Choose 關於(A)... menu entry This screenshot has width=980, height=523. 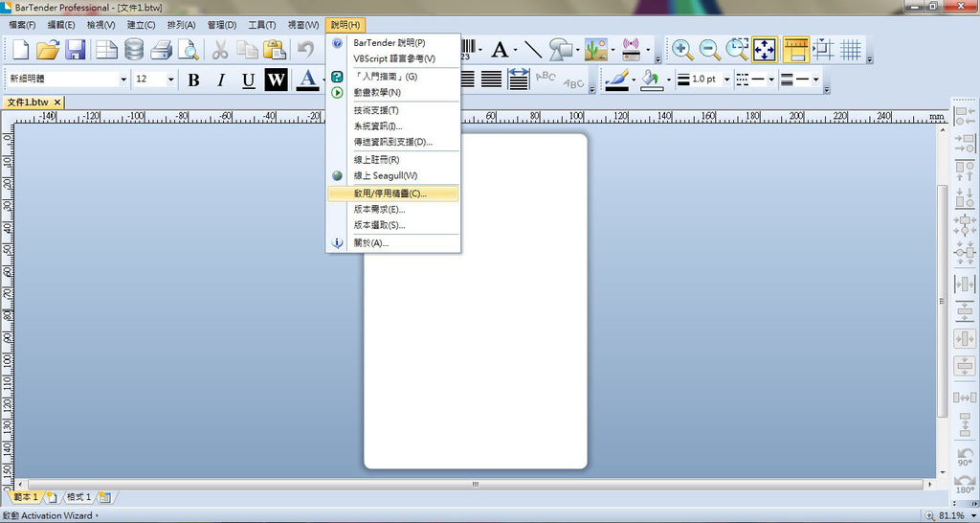(x=393, y=242)
